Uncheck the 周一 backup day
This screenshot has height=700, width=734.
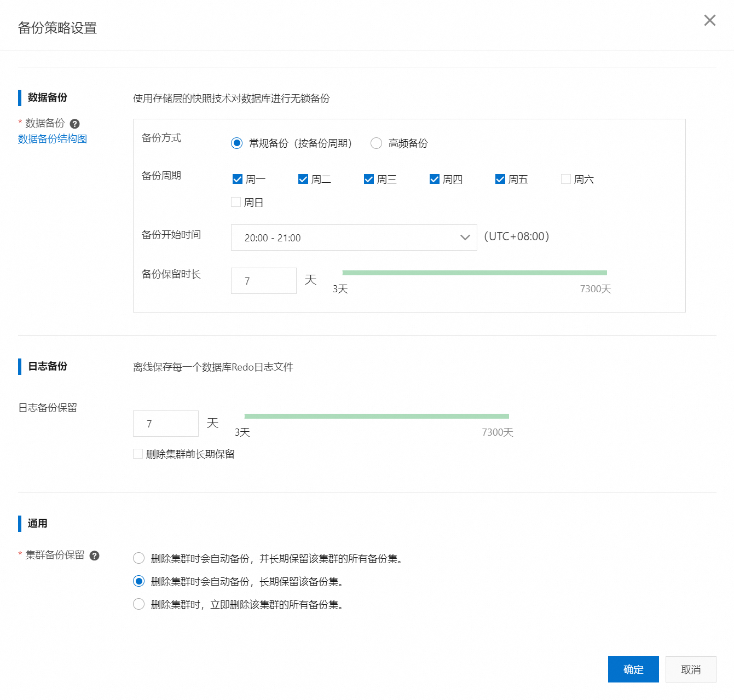point(238,179)
